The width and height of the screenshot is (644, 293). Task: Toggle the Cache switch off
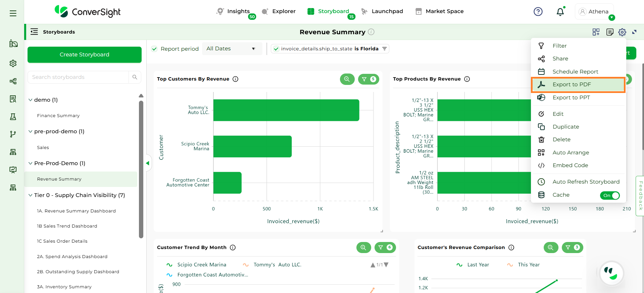(610, 195)
